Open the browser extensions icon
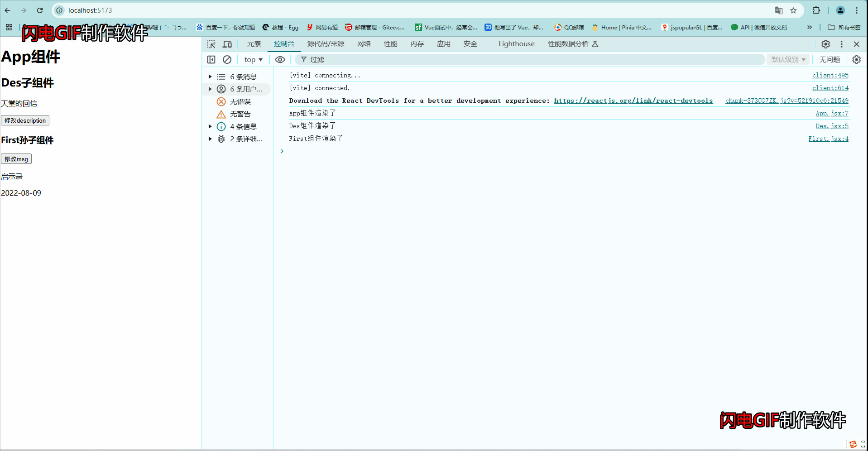The image size is (868, 451). click(x=816, y=10)
